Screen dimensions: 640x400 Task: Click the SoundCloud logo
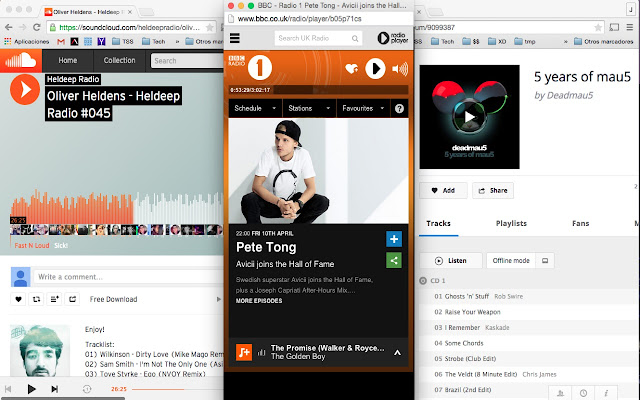[x=21, y=61]
